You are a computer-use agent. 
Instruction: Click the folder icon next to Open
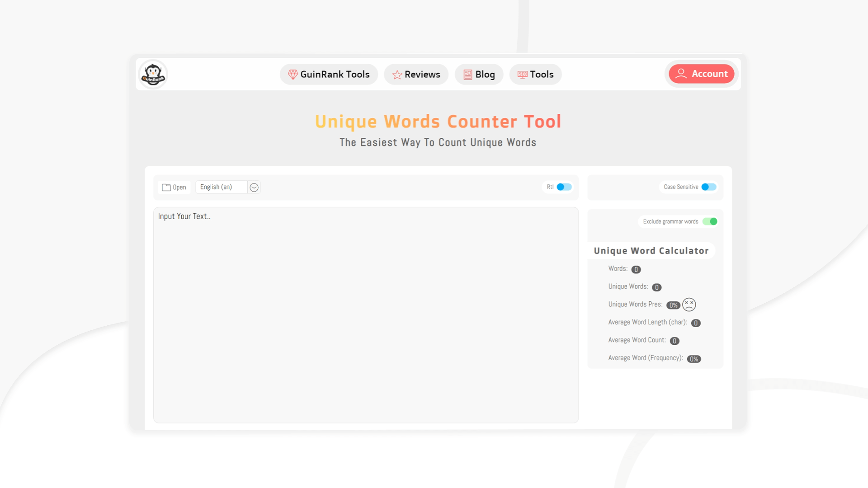166,187
